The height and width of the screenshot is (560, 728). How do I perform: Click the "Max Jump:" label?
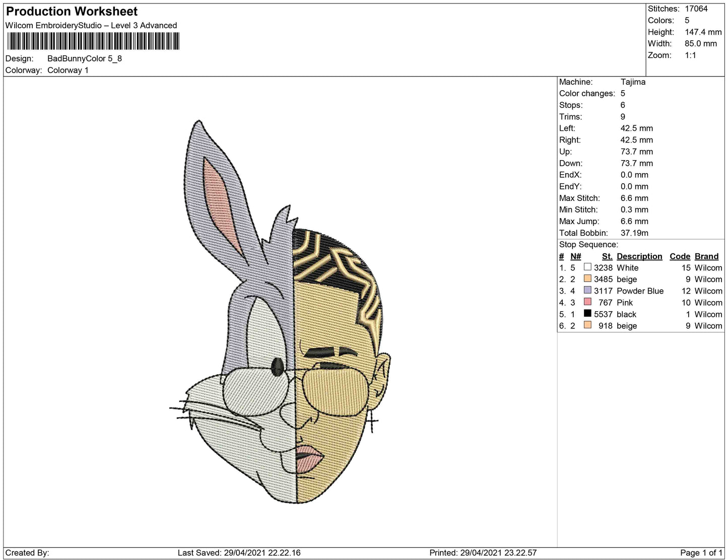[x=579, y=221]
